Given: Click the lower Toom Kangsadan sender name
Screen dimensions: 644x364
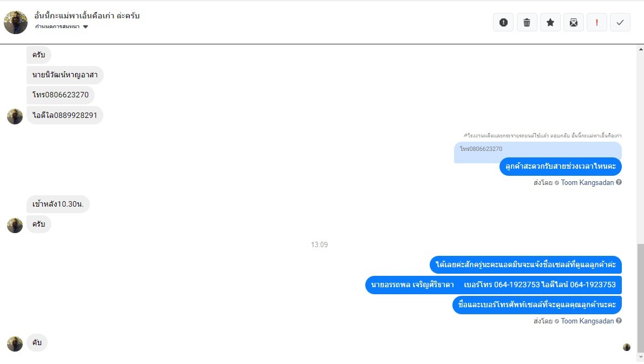Looking at the screenshot, I should click(x=587, y=321).
